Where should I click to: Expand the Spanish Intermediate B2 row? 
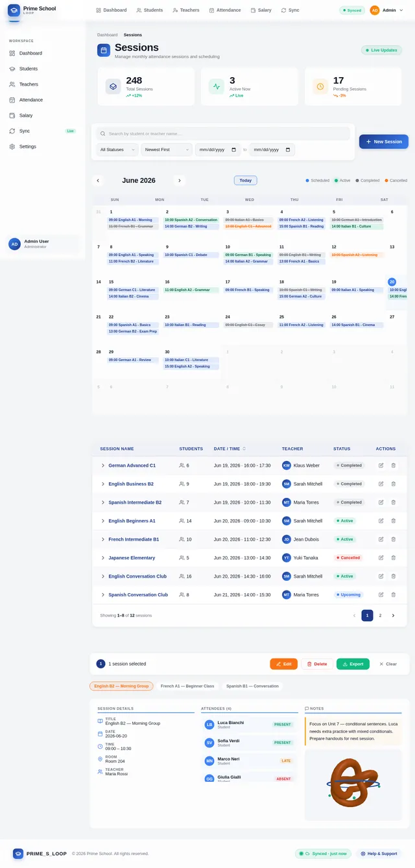click(102, 502)
